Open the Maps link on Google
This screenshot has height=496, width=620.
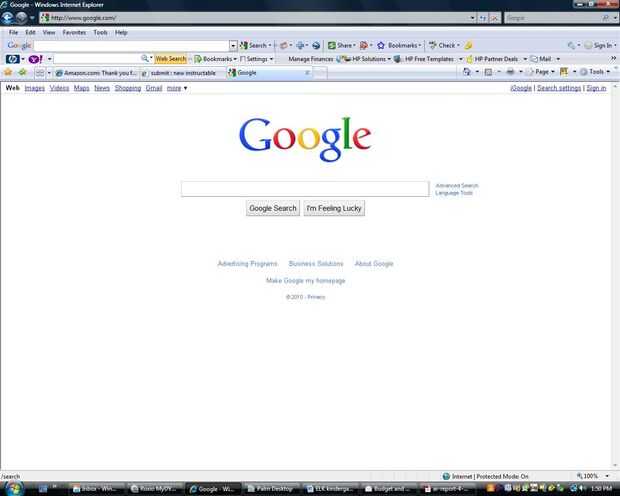(81, 88)
